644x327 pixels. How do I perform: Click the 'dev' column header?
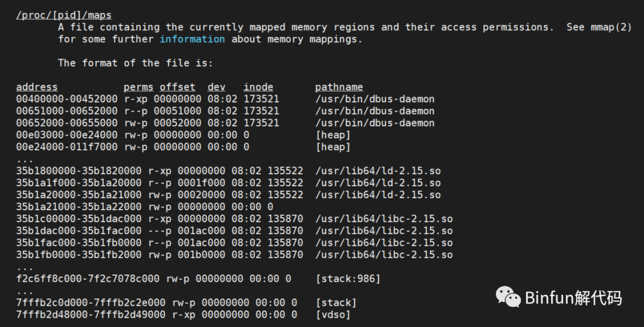pos(216,87)
